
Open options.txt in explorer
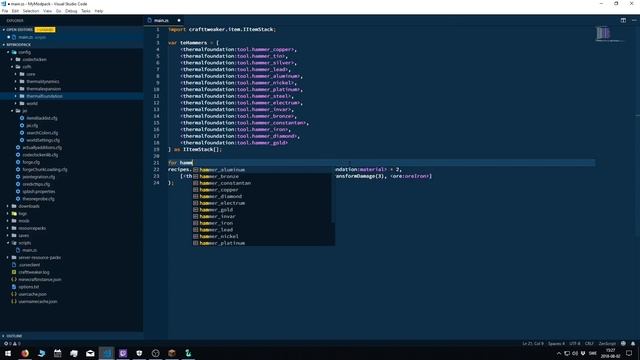click(x=29, y=287)
